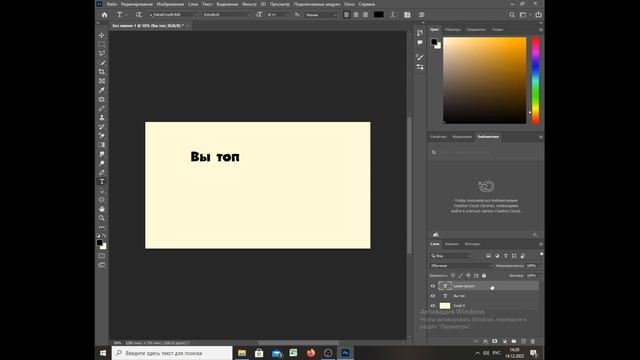
Task: Delete layer trash icon
Action: click(x=533, y=341)
